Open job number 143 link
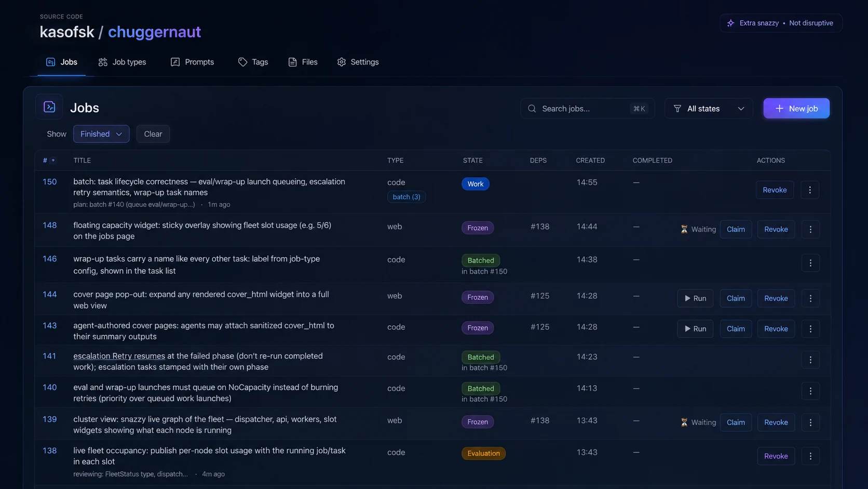 [x=49, y=325]
